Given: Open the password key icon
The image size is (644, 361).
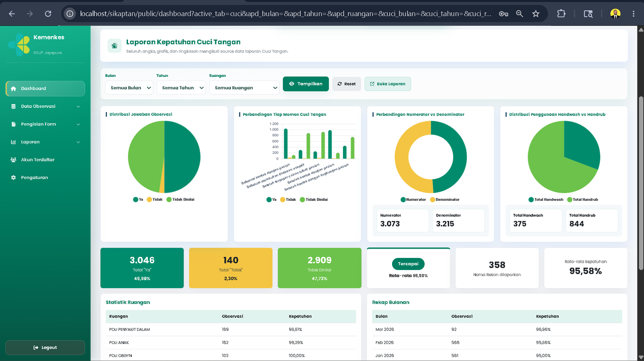Looking at the screenshot, I should click(504, 14).
